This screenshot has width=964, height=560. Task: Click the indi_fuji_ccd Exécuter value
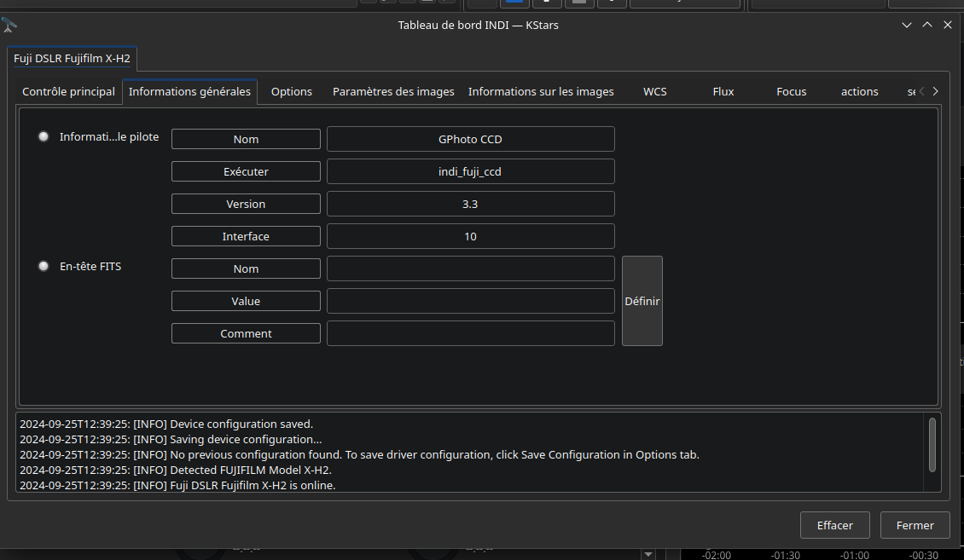coord(470,171)
